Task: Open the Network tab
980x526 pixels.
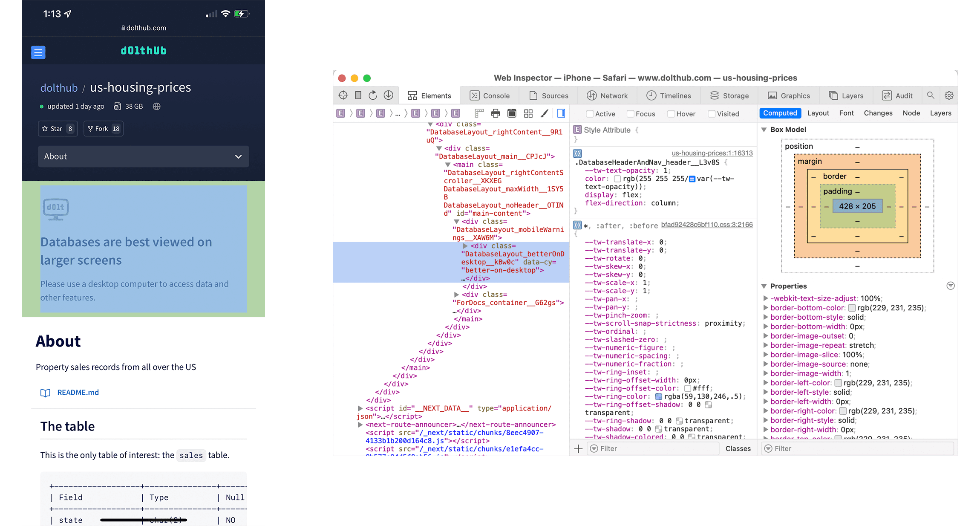Action: 607,95
